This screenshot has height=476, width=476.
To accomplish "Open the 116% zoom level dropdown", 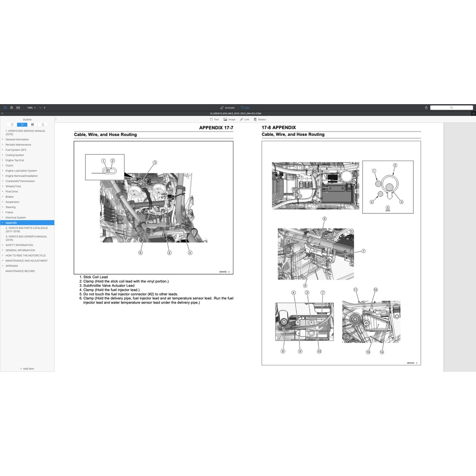I will tap(31, 107).
